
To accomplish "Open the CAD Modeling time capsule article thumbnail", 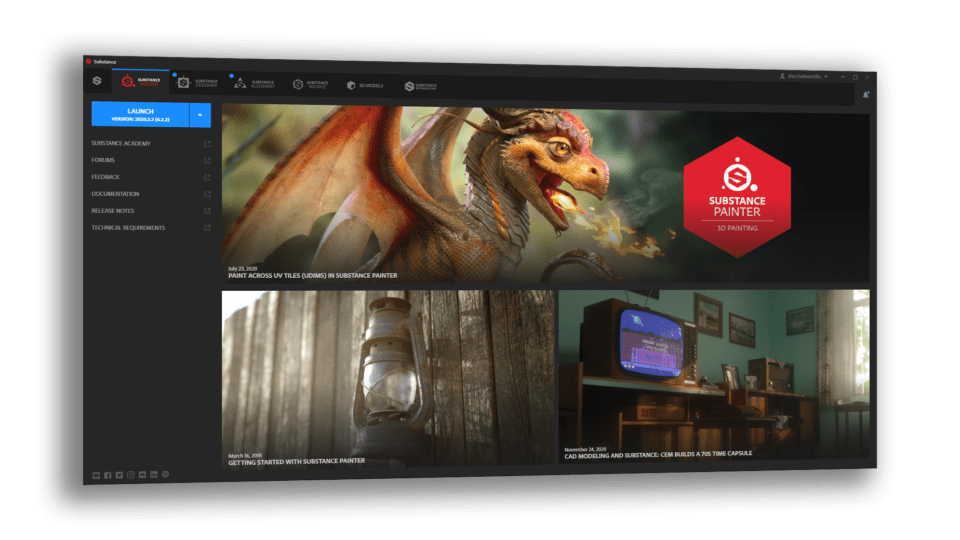I will pyautogui.click(x=714, y=375).
